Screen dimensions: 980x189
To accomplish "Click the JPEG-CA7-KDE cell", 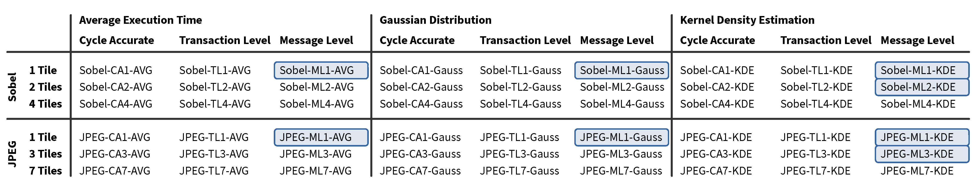I will coord(716,171).
